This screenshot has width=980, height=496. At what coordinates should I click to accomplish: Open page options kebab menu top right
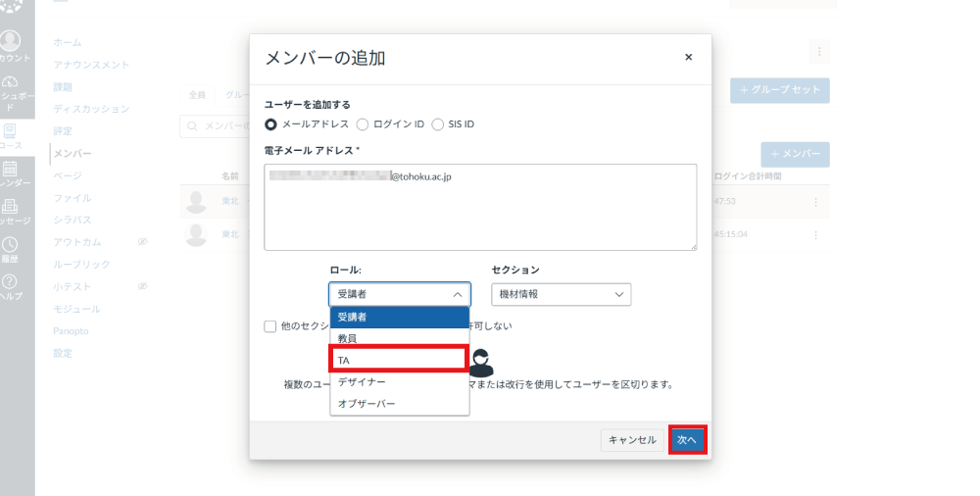[x=819, y=51]
